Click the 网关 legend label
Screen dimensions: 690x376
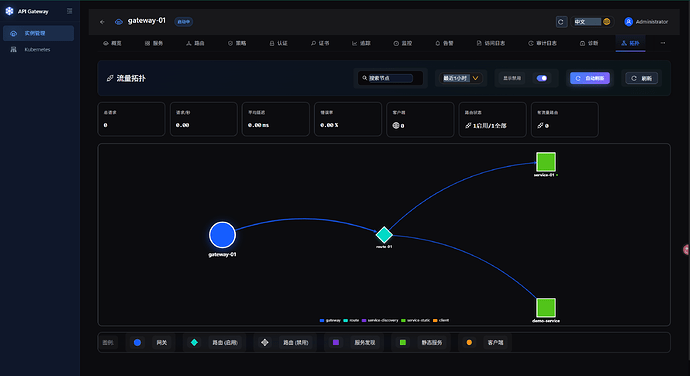(161, 343)
